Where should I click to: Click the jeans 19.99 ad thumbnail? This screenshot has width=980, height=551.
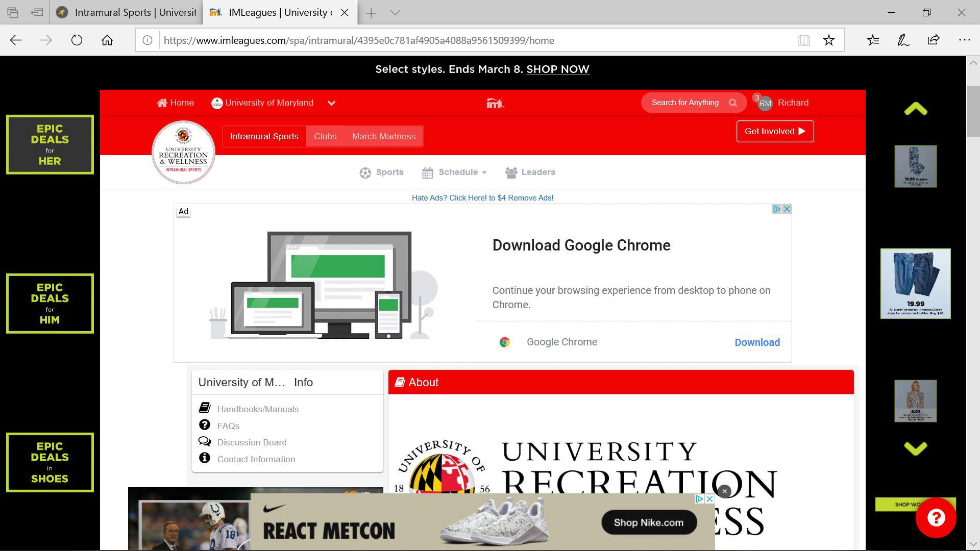(915, 284)
